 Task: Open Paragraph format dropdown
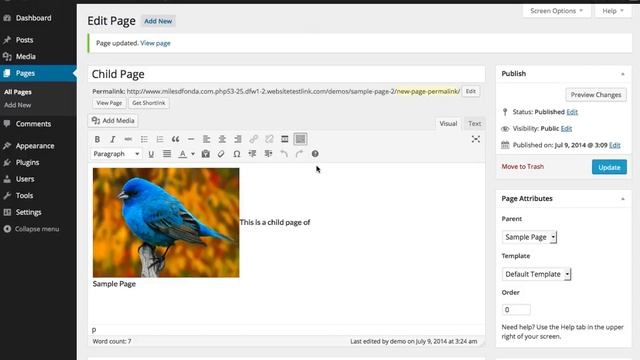coord(116,154)
